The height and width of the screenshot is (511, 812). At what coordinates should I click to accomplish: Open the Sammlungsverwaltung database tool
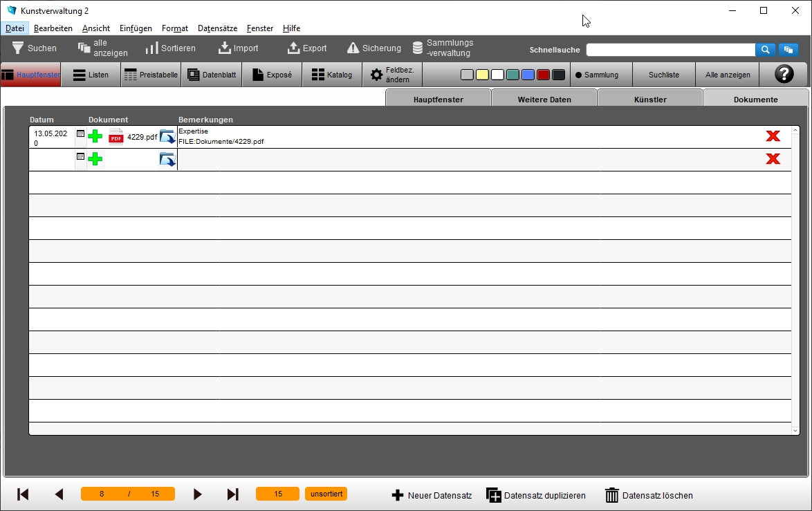click(x=443, y=48)
